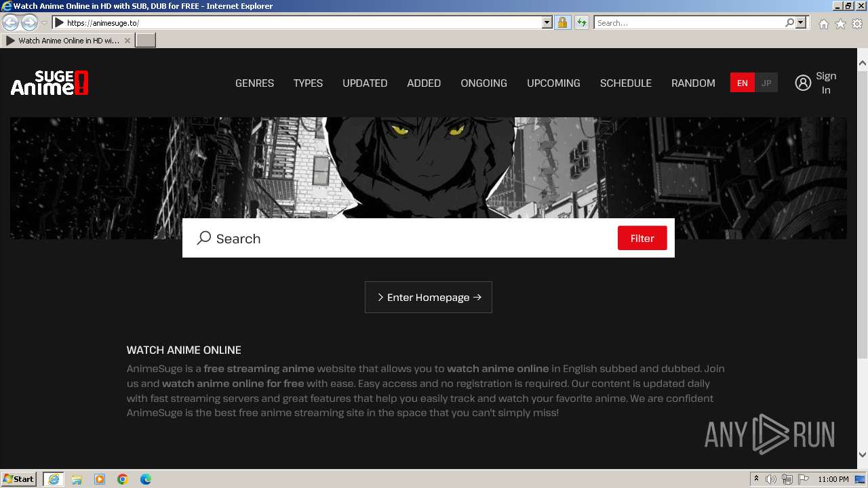
Task: Click the Sign In link
Action: 826,83
